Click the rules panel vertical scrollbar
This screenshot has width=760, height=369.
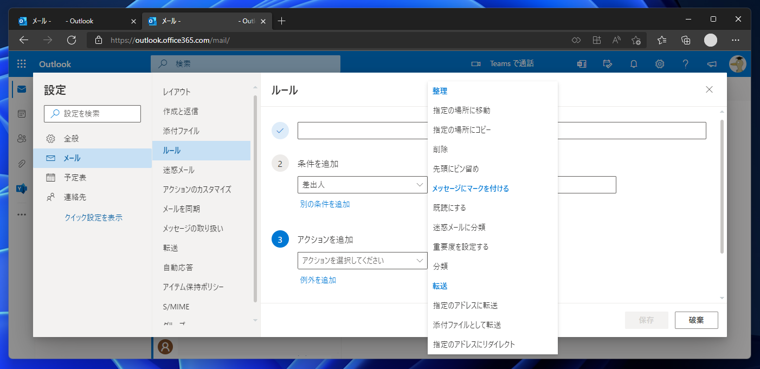click(722, 187)
